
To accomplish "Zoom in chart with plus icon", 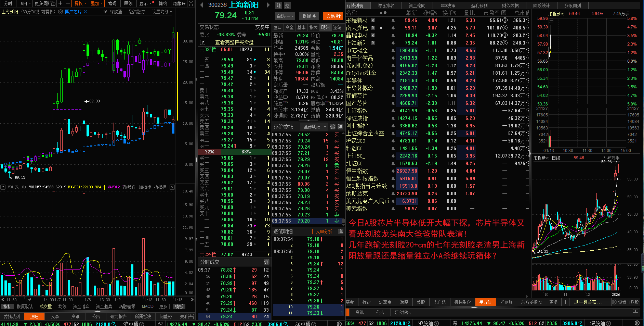I will [61, 3].
